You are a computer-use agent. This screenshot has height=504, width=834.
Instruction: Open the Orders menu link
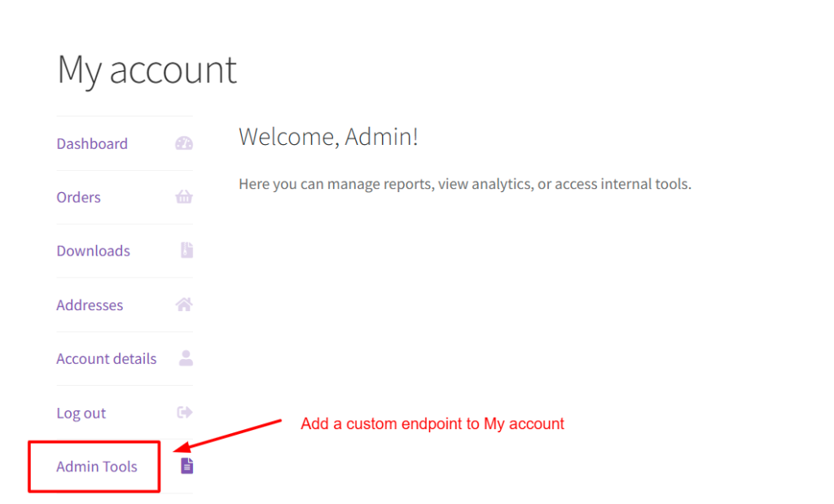(78, 198)
